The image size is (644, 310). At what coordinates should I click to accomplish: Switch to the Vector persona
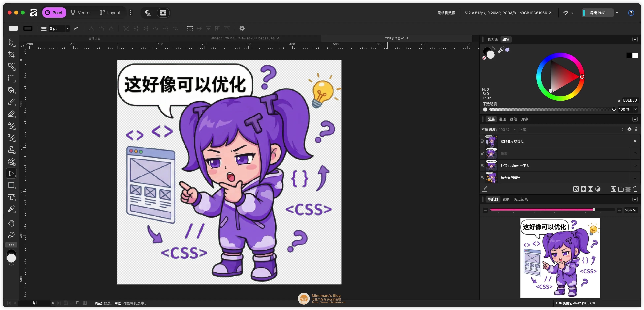click(81, 13)
